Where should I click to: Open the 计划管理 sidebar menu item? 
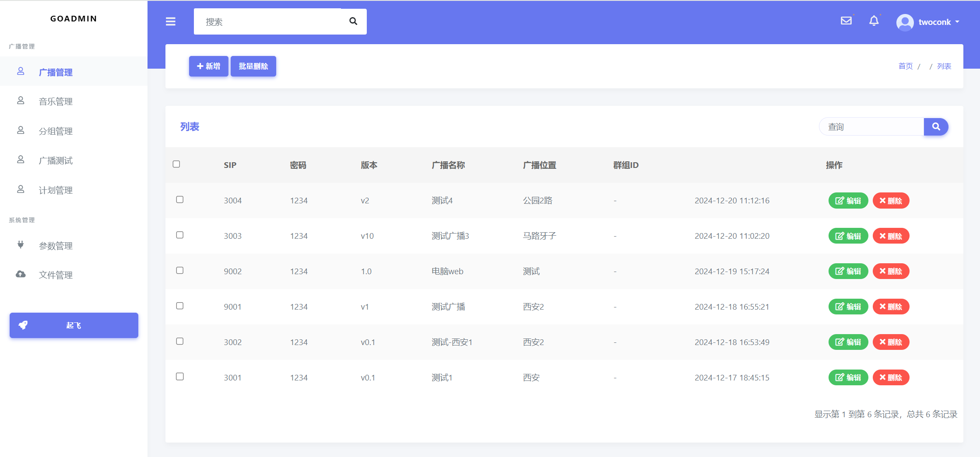[55, 190]
